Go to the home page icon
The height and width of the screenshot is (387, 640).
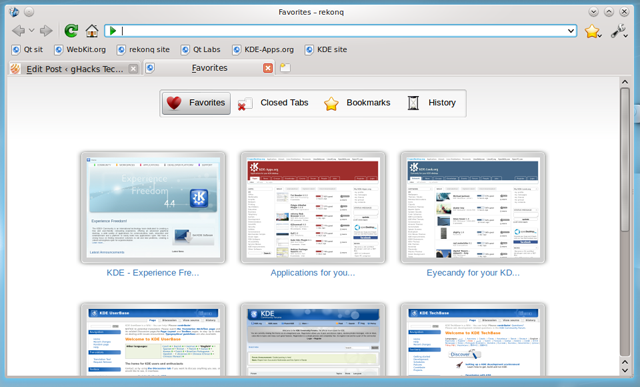pyautogui.click(x=92, y=31)
